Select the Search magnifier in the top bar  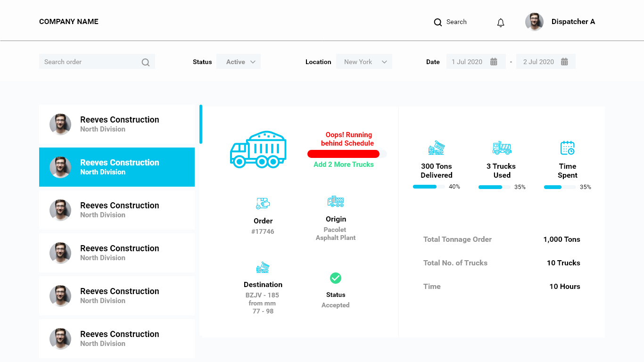click(x=438, y=22)
